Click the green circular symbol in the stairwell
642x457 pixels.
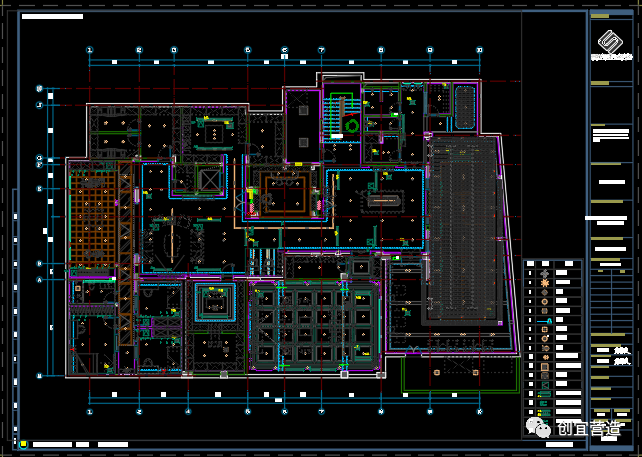(x=352, y=125)
